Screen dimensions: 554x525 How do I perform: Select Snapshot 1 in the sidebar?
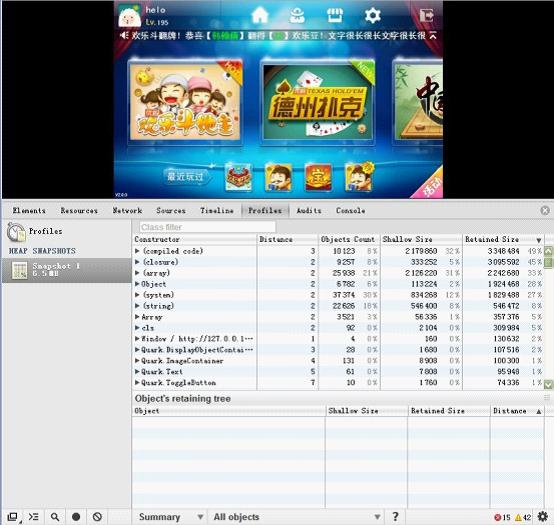click(x=66, y=270)
